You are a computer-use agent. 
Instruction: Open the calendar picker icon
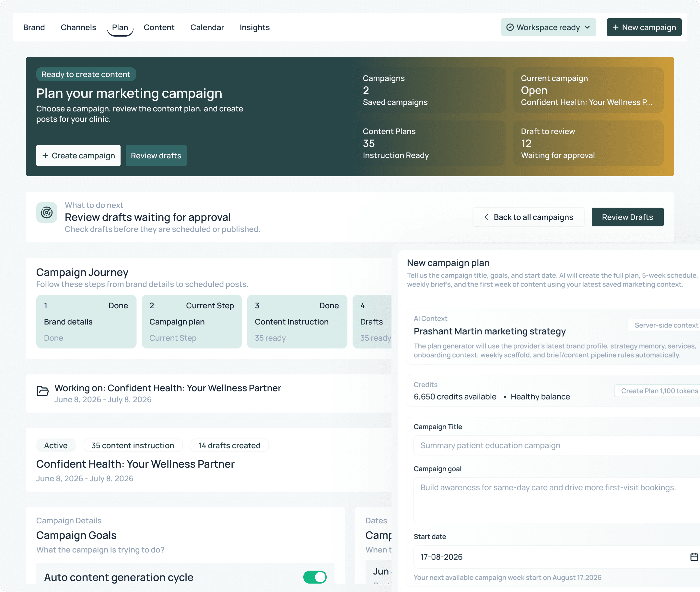694,557
